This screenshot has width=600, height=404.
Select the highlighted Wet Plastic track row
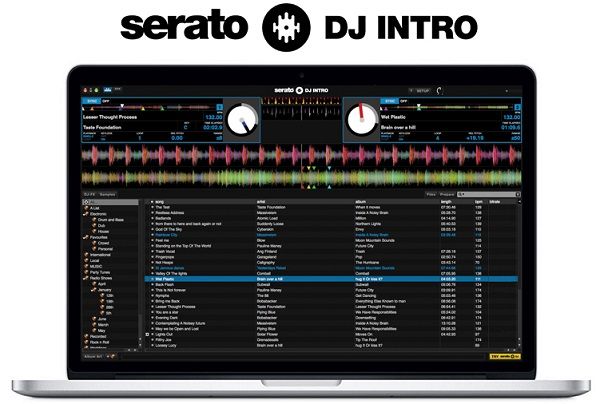click(331, 279)
